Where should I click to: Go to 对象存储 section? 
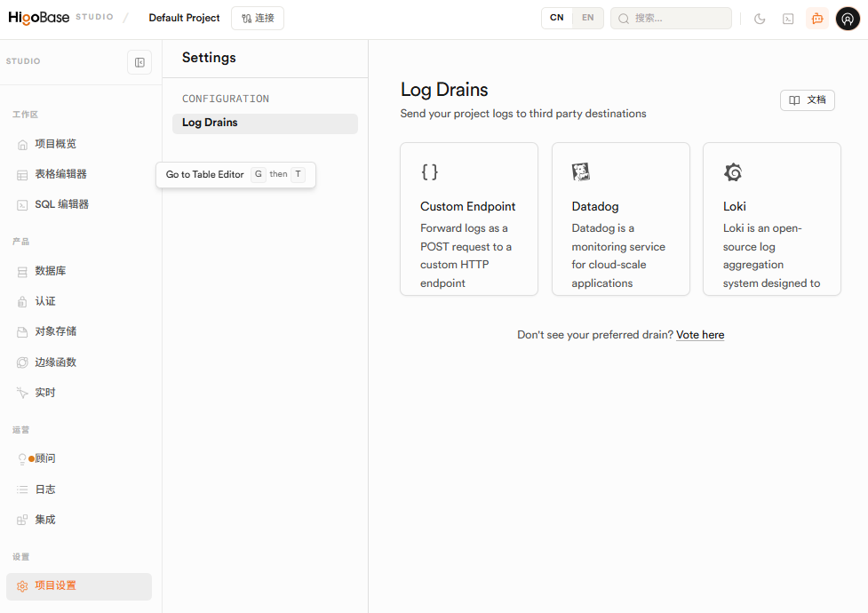[78, 331]
